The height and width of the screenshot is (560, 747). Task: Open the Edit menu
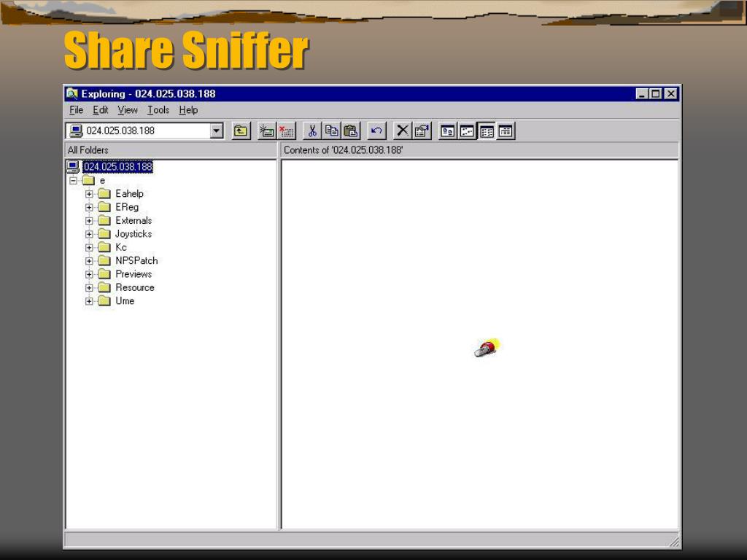tap(101, 110)
